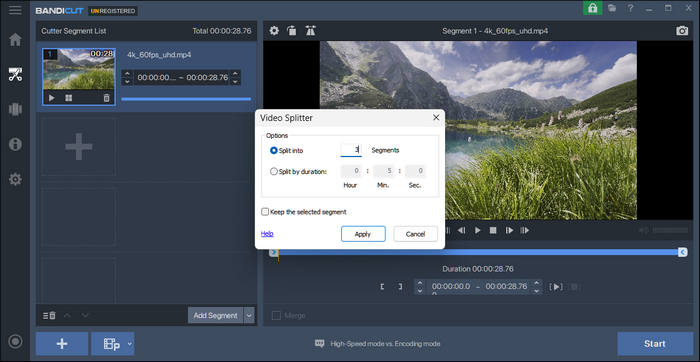Click the 4k_60fps_uhd.mp4 filename in segment list

click(x=159, y=55)
